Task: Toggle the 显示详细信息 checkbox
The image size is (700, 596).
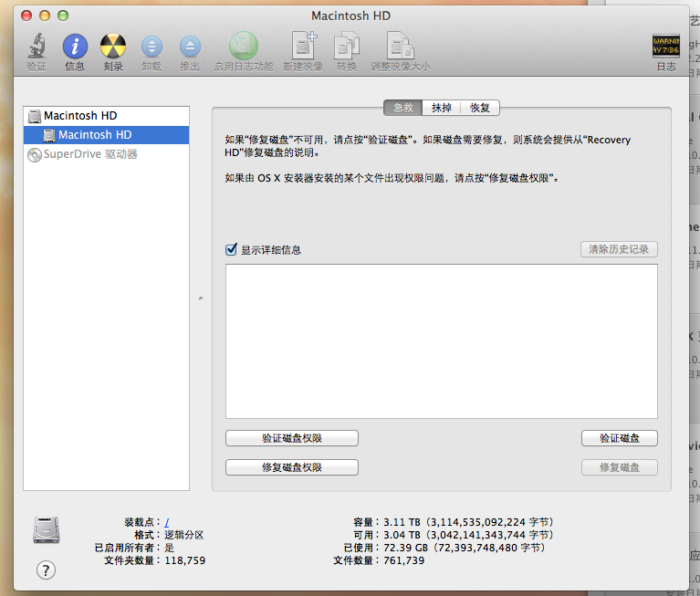Action: click(x=232, y=250)
